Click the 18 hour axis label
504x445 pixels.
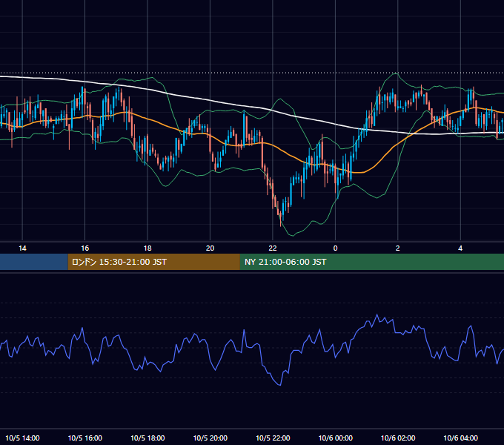click(x=147, y=248)
